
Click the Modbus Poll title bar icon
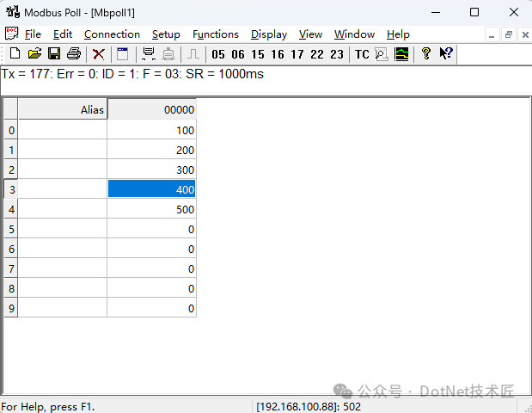(x=13, y=12)
